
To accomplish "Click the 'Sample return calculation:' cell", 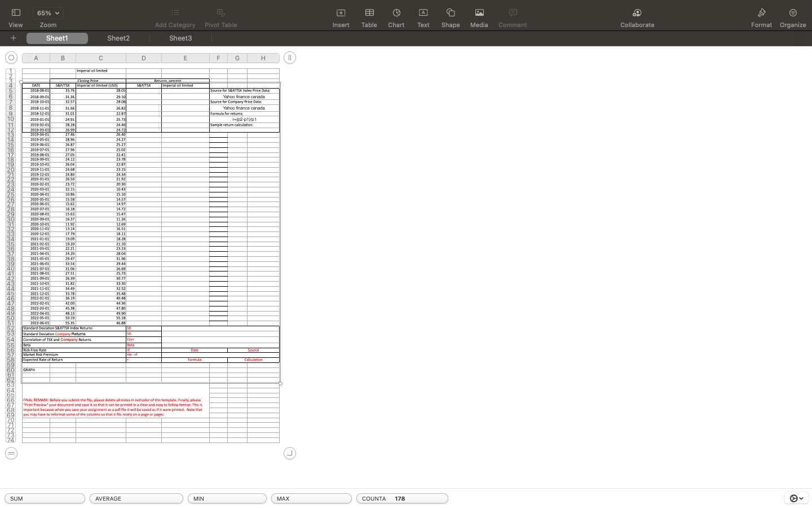I will coord(244,125).
